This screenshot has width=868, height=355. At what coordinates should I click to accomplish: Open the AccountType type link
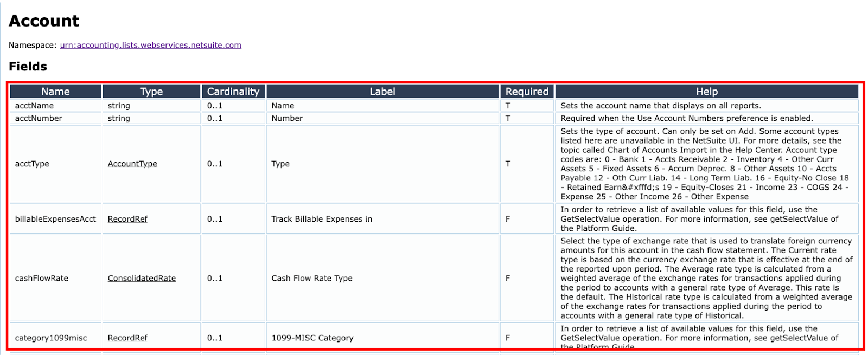[x=132, y=164]
